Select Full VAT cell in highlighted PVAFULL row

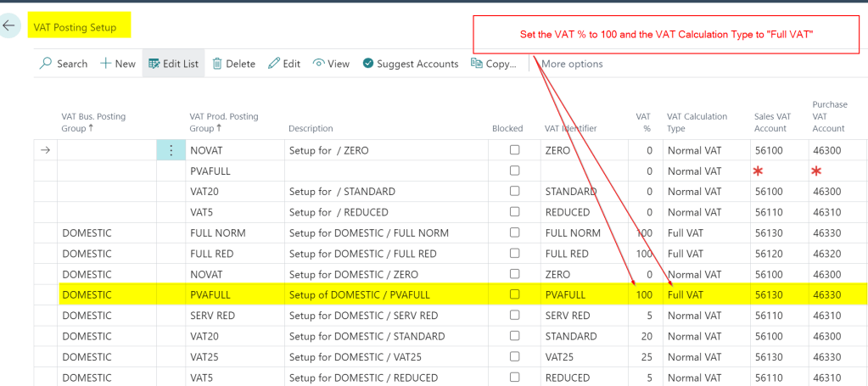686,294
